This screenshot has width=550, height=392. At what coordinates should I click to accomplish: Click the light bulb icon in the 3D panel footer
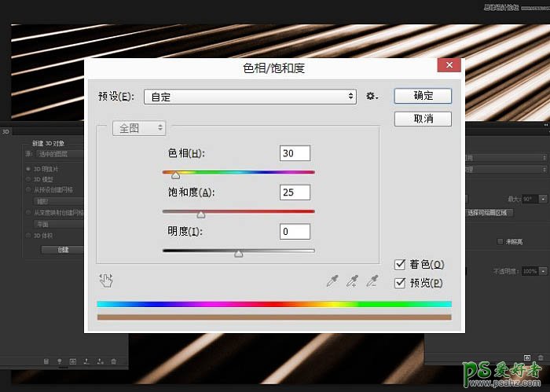click(x=59, y=361)
